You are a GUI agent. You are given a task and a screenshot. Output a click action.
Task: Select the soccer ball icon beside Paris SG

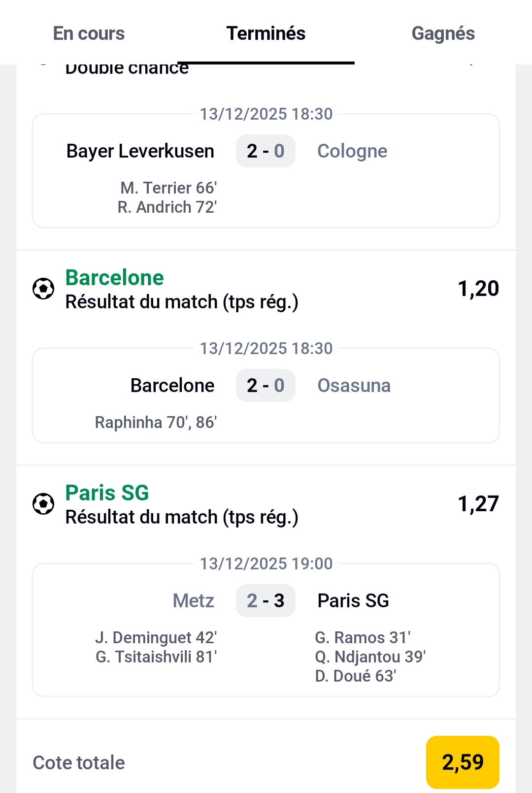click(43, 504)
